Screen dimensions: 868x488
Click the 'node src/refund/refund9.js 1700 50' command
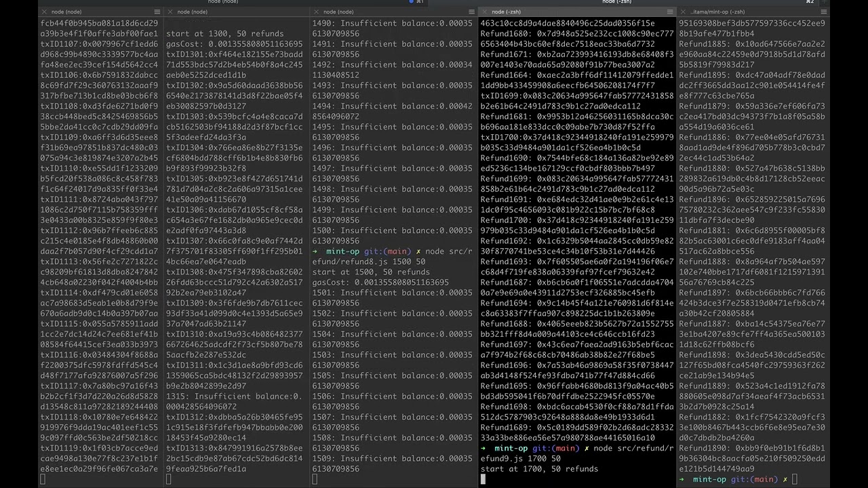[x=577, y=453]
